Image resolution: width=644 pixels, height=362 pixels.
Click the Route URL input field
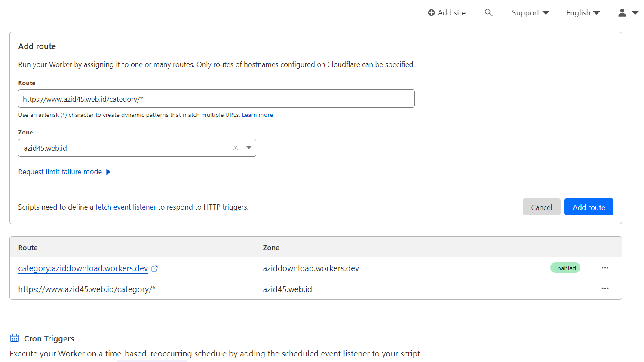point(216,99)
